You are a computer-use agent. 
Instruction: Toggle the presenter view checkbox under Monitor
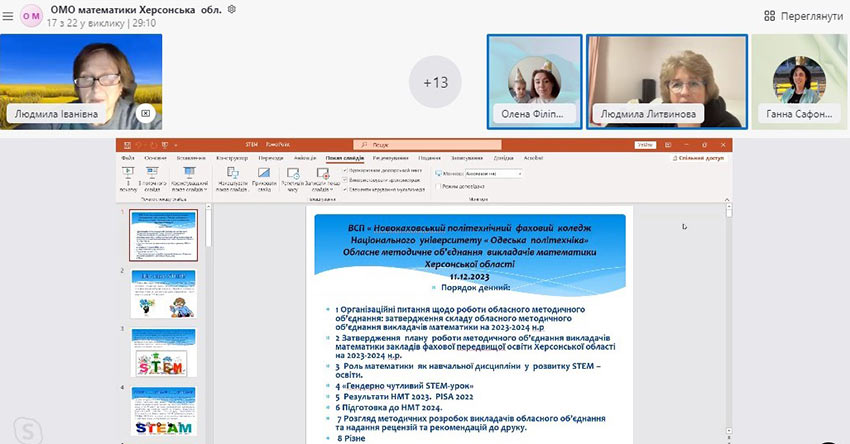pyautogui.click(x=439, y=186)
